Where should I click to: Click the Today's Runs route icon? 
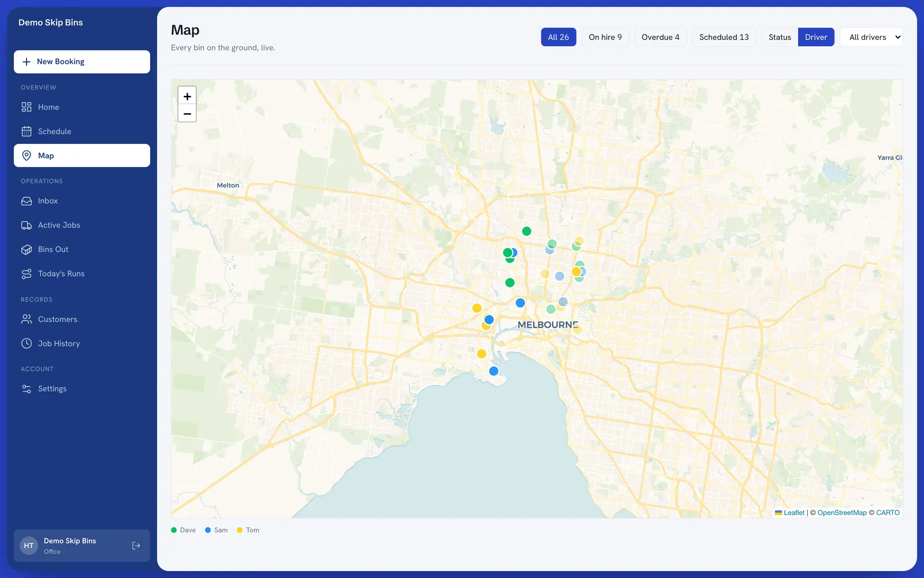[27, 273]
